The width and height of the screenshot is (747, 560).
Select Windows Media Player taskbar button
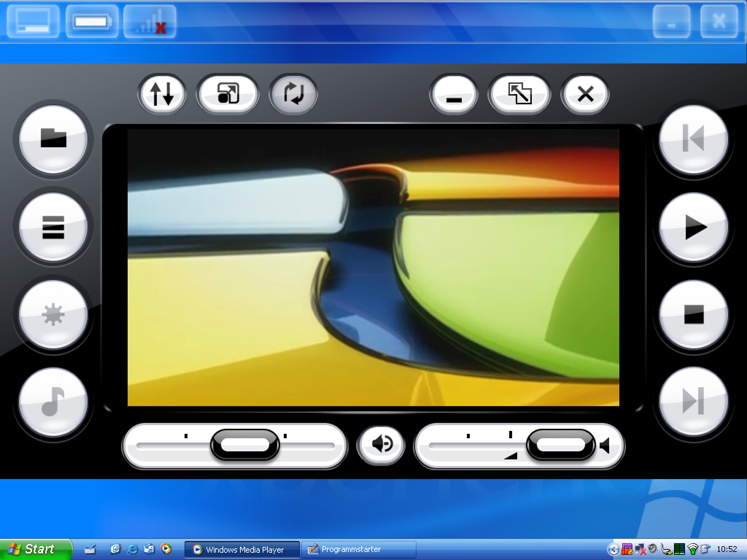(x=242, y=549)
